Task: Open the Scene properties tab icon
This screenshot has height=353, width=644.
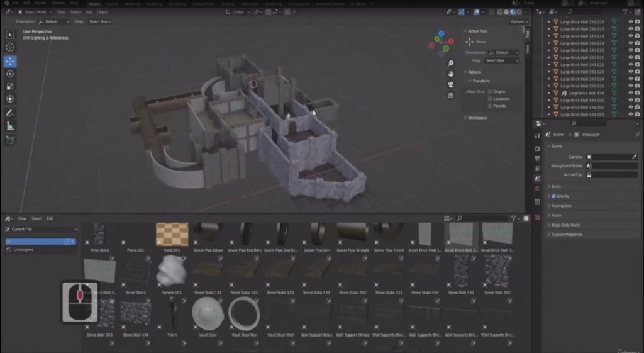Action: [538, 179]
